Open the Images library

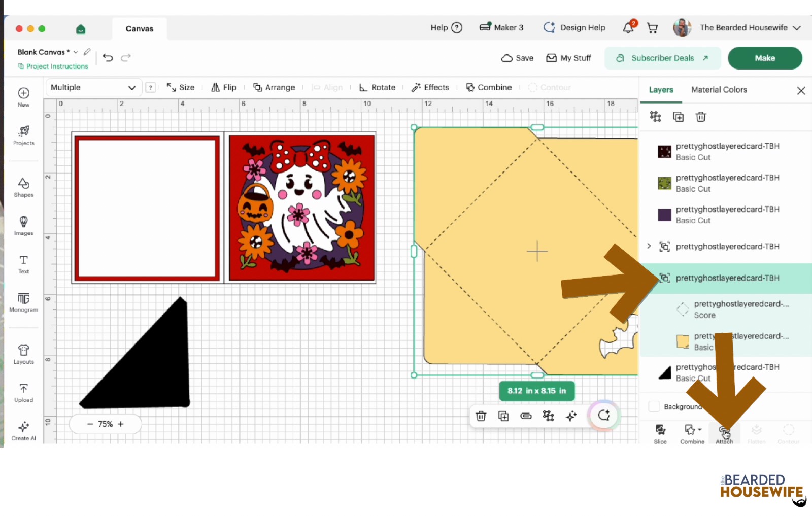(x=23, y=226)
